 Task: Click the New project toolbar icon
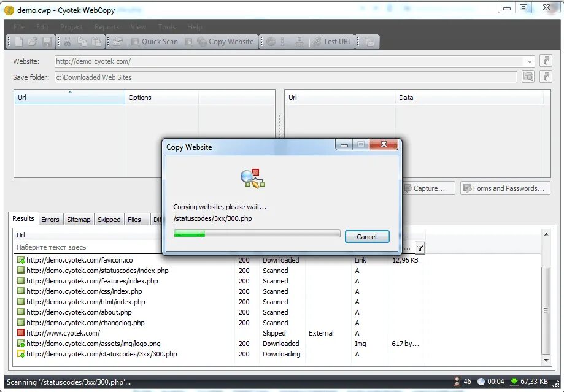tap(18, 42)
